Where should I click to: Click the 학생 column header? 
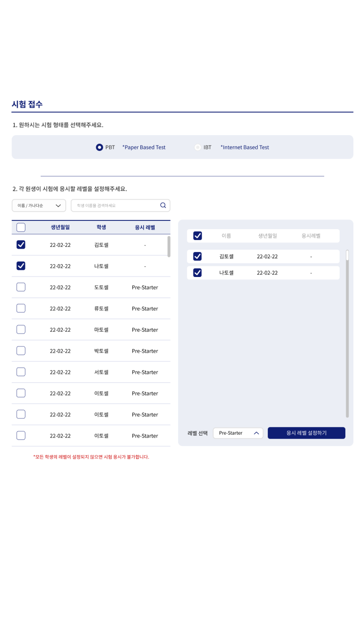coord(101,227)
